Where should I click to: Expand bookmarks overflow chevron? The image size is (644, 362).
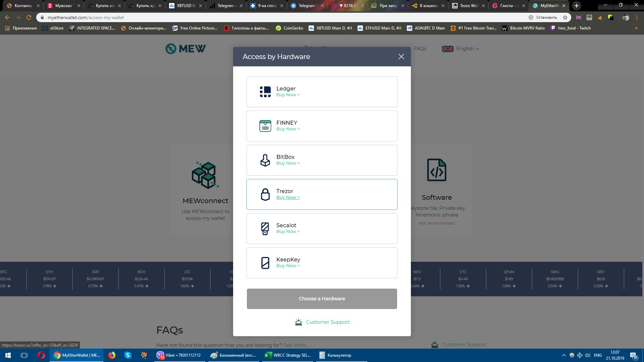[636, 28]
